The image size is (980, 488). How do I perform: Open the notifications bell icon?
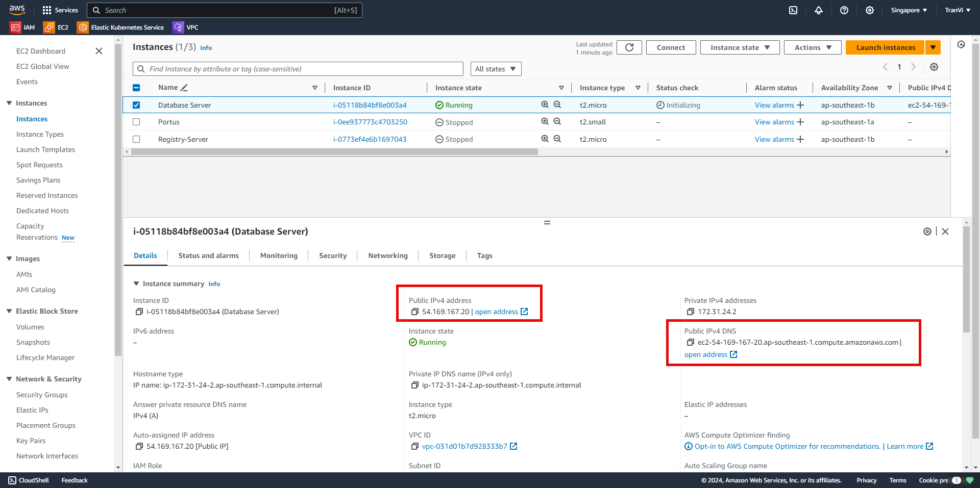point(819,10)
